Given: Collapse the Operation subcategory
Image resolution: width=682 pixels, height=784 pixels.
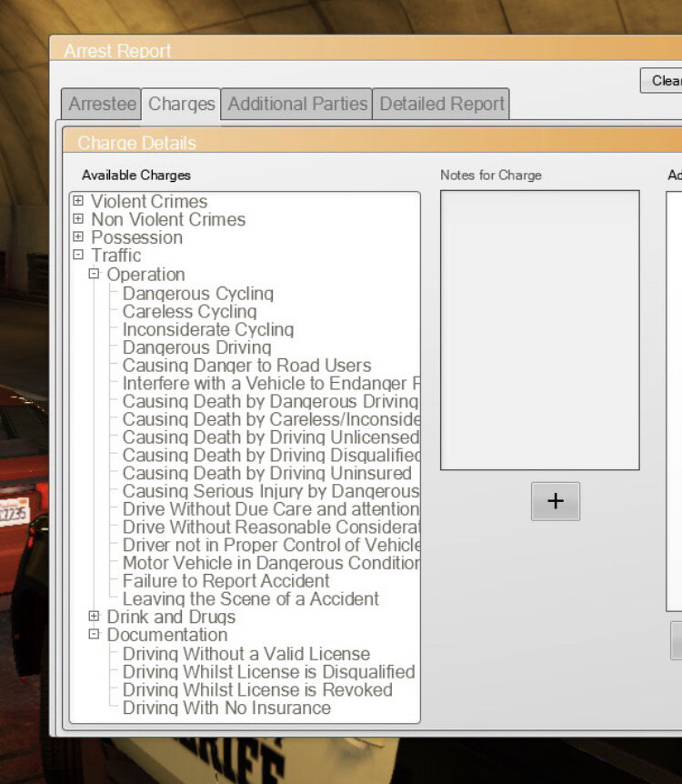Looking at the screenshot, I should tap(94, 274).
